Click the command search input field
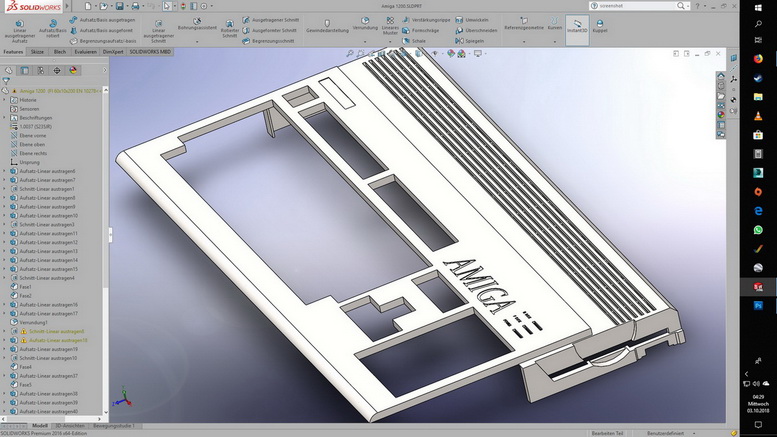 (630, 5)
